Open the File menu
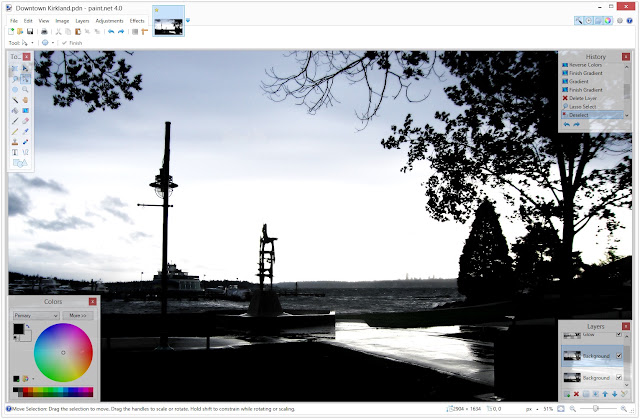The height and width of the screenshot is (419, 640). (x=14, y=21)
